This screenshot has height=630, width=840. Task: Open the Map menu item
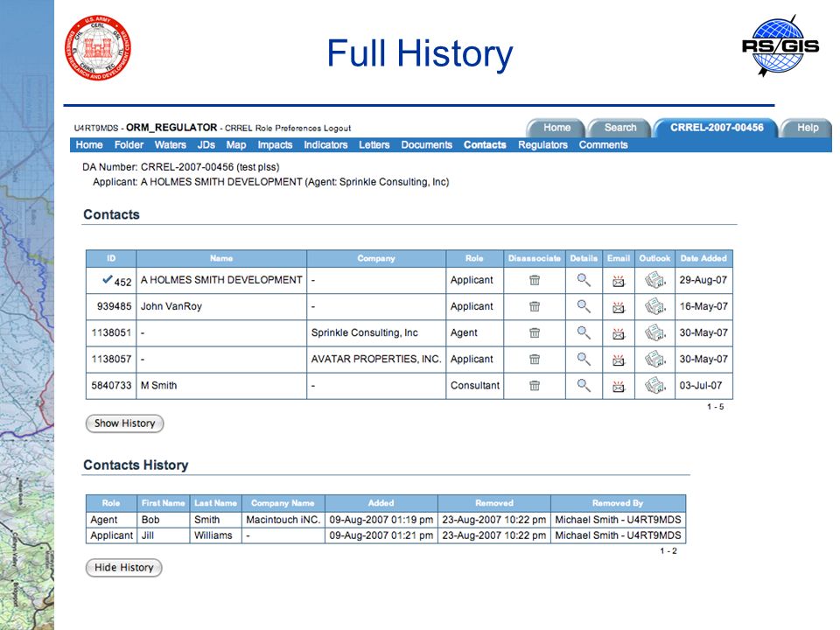[x=235, y=144]
